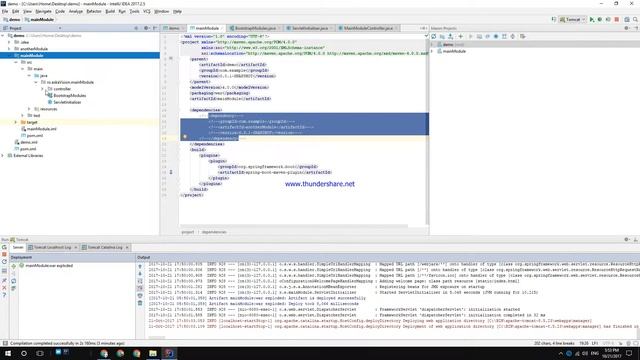Select mainModule:war exploded deployment
Screen dimensions: 640x360
[x=49, y=266]
